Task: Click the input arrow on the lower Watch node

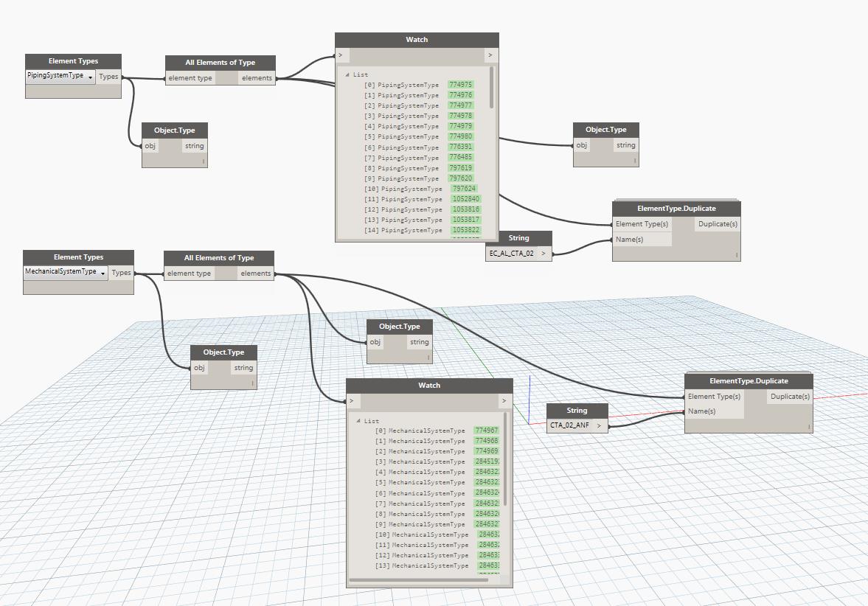Action: pyautogui.click(x=352, y=401)
